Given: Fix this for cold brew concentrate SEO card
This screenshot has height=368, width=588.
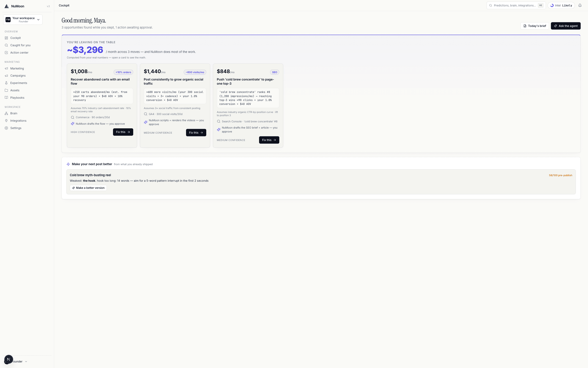Looking at the screenshot, I should pyautogui.click(x=269, y=140).
